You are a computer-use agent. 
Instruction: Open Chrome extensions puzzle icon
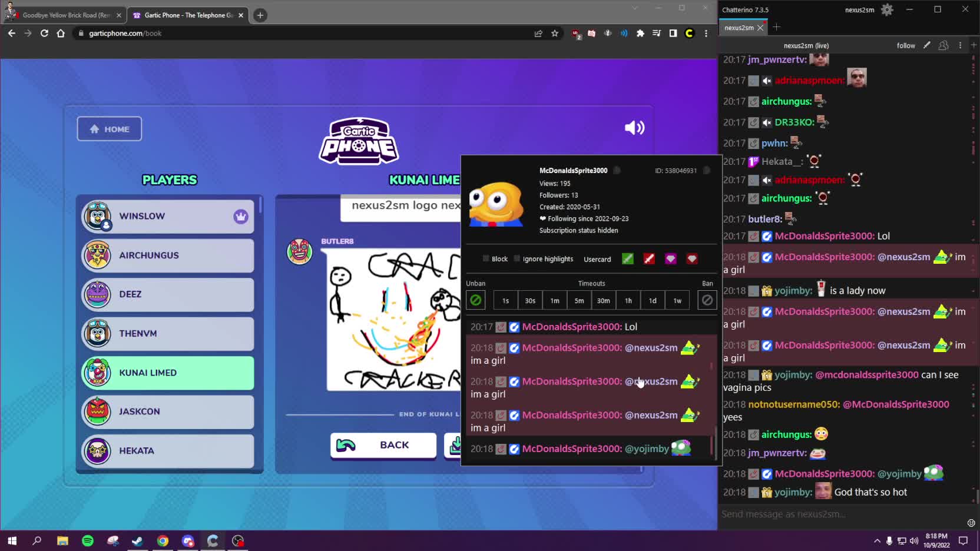[x=640, y=34]
